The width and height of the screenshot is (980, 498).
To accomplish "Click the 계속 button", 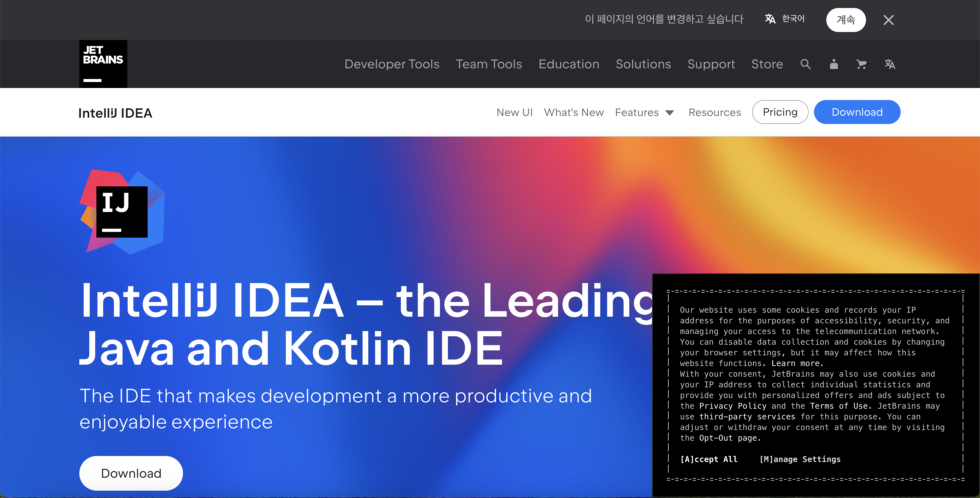I will coord(846,20).
